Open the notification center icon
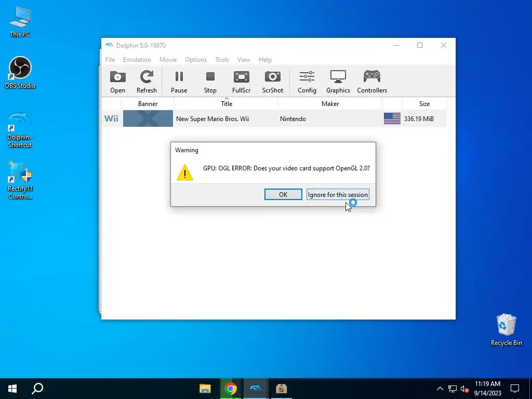The height and width of the screenshot is (399, 532). 515,389
